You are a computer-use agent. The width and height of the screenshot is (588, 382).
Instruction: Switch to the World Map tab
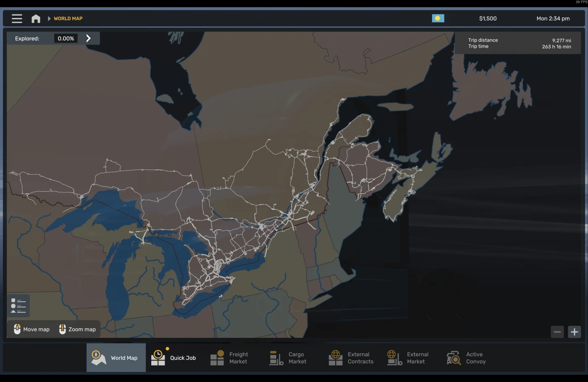tap(115, 357)
